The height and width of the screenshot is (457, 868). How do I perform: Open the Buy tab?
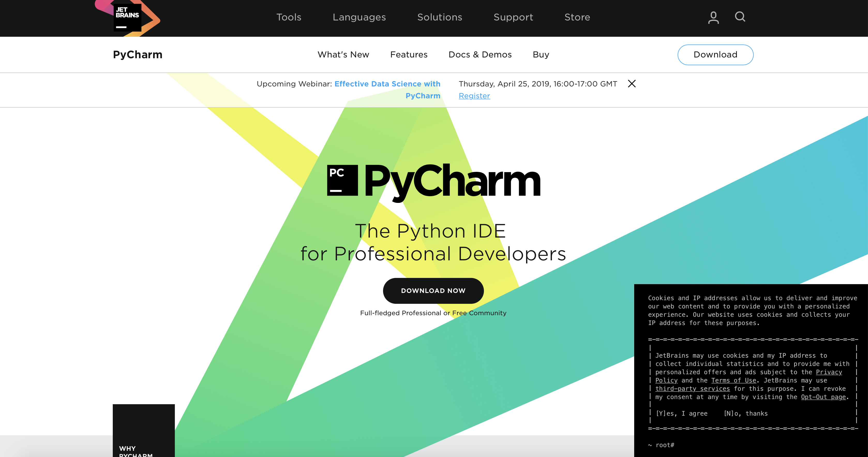tap(541, 55)
